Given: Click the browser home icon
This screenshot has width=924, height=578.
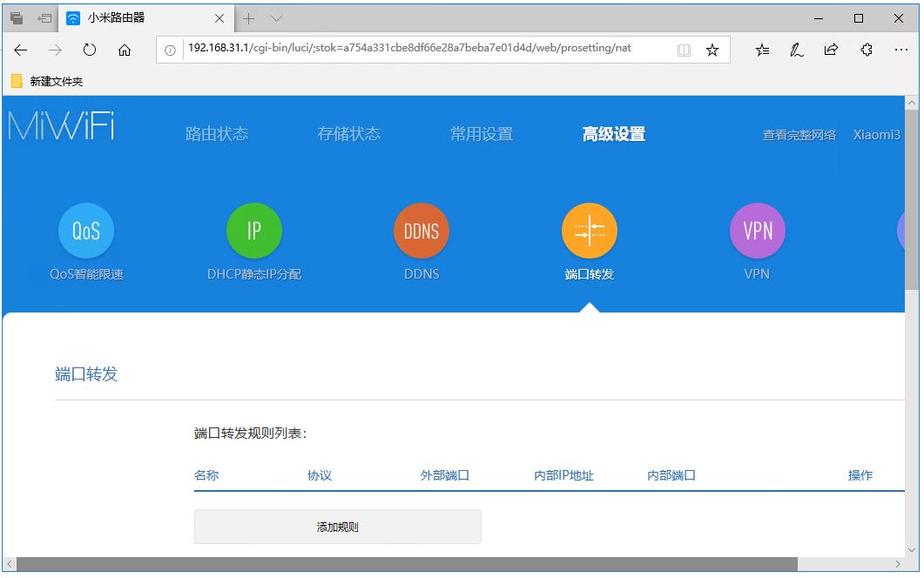Looking at the screenshot, I should [x=124, y=50].
